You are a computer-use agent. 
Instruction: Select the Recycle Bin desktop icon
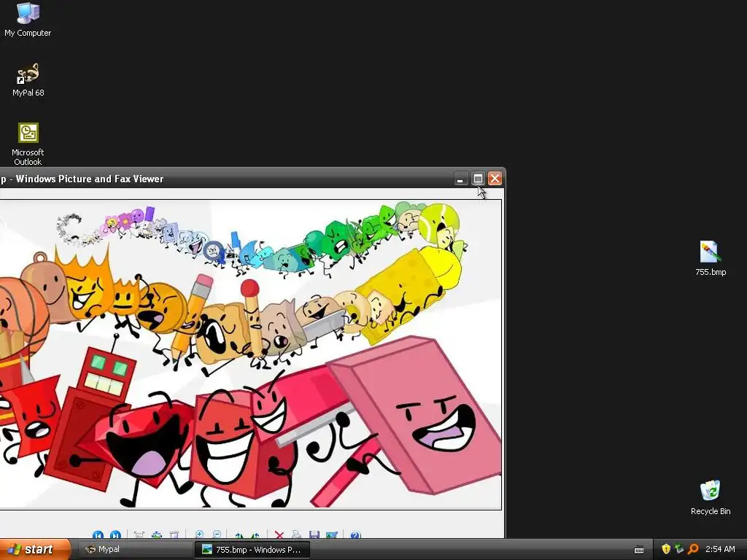click(x=711, y=497)
